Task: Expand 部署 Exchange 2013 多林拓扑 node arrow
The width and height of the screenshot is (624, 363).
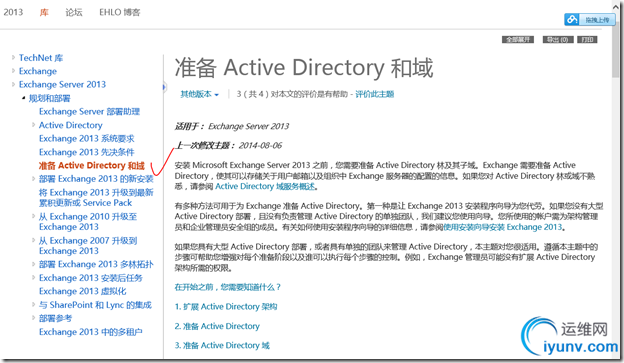Action: [x=33, y=264]
